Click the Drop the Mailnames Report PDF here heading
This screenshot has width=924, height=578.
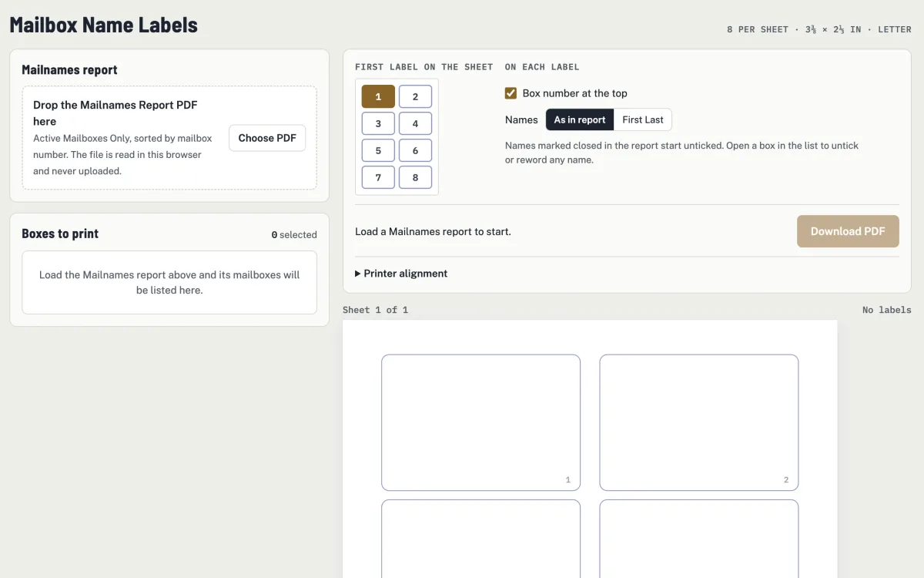115,113
